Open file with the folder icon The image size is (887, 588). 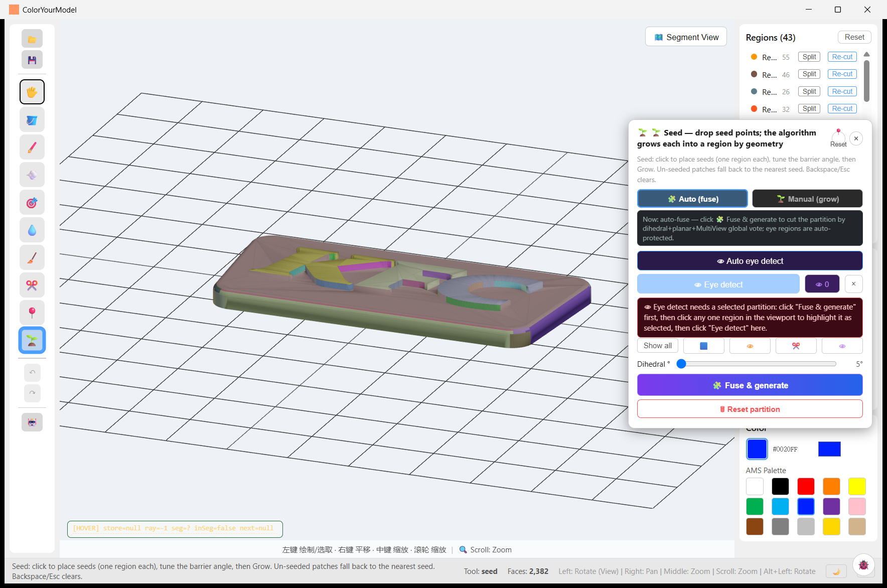coord(32,39)
